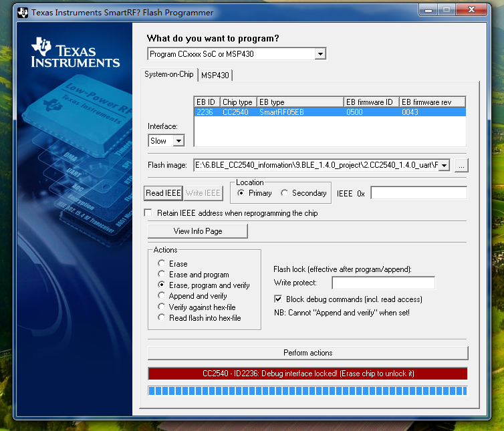
Task: Choose Verify against hex-file action
Action: pos(161,307)
